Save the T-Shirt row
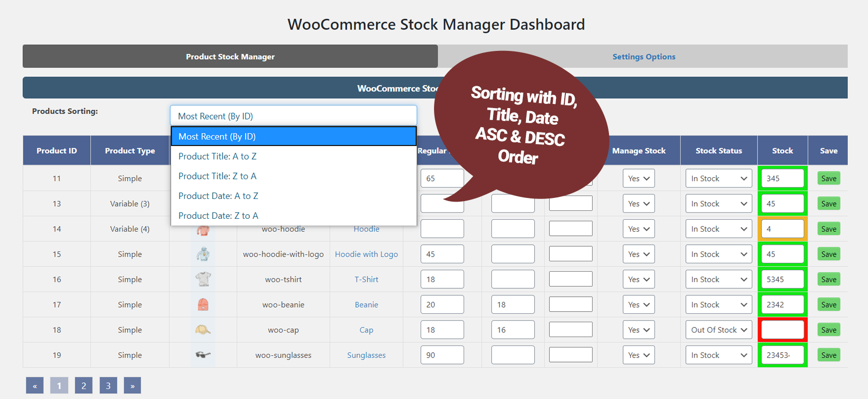The image size is (868, 399). [x=829, y=279]
